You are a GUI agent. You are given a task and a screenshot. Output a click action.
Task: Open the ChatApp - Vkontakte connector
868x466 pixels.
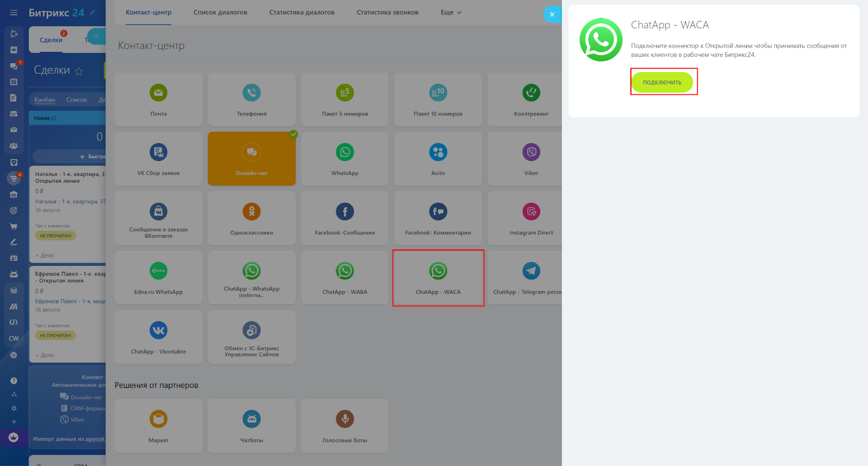[x=158, y=337]
